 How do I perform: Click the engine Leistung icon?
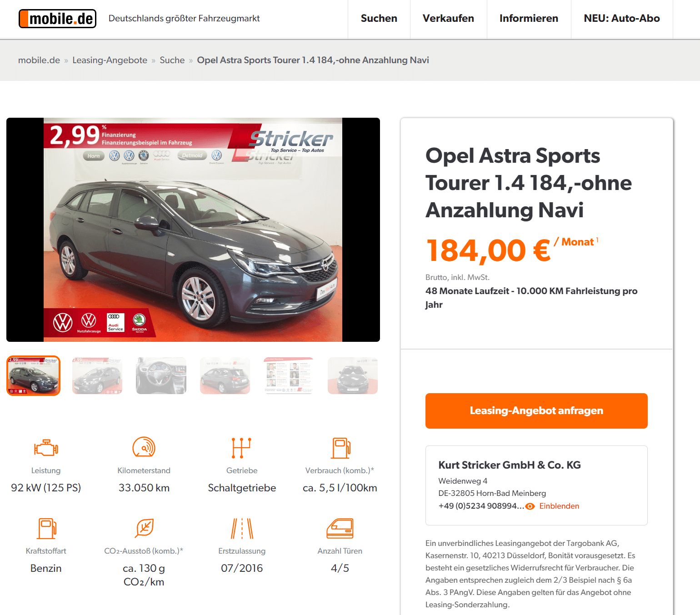pyautogui.click(x=46, y=448)
